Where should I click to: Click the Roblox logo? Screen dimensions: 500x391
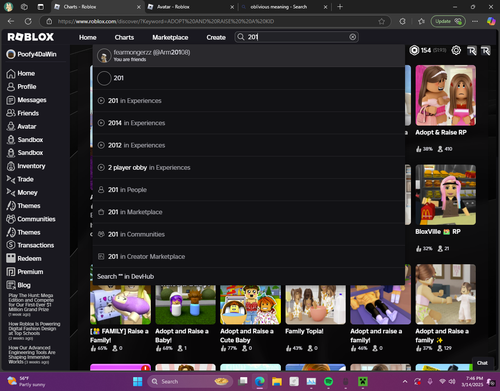pyautogui.click(x=31, y=37)
